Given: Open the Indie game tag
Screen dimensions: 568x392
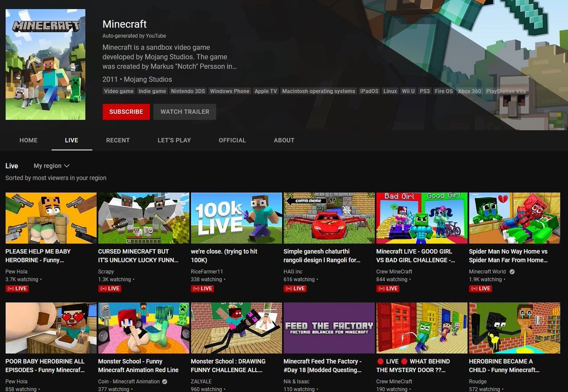Looking at the screenshot, I should pos(152,91).
